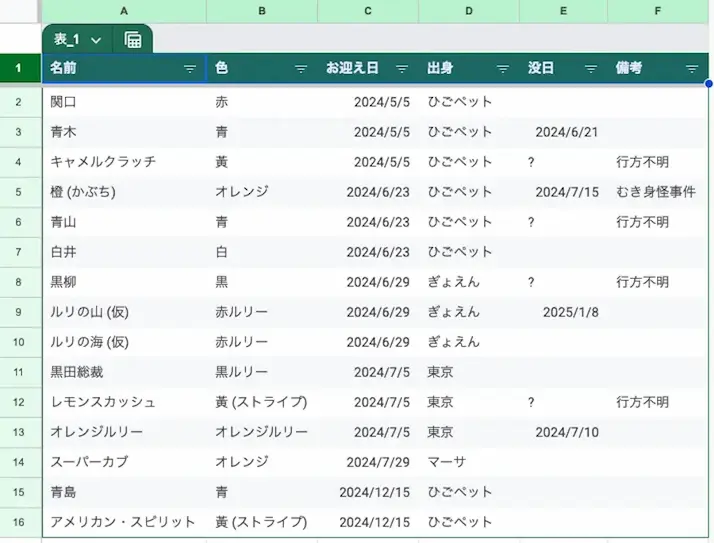Select the cell むき身怪事件
Image resolution: width=714 pixels, height=543 pixels.
click(x=658, y=192)
